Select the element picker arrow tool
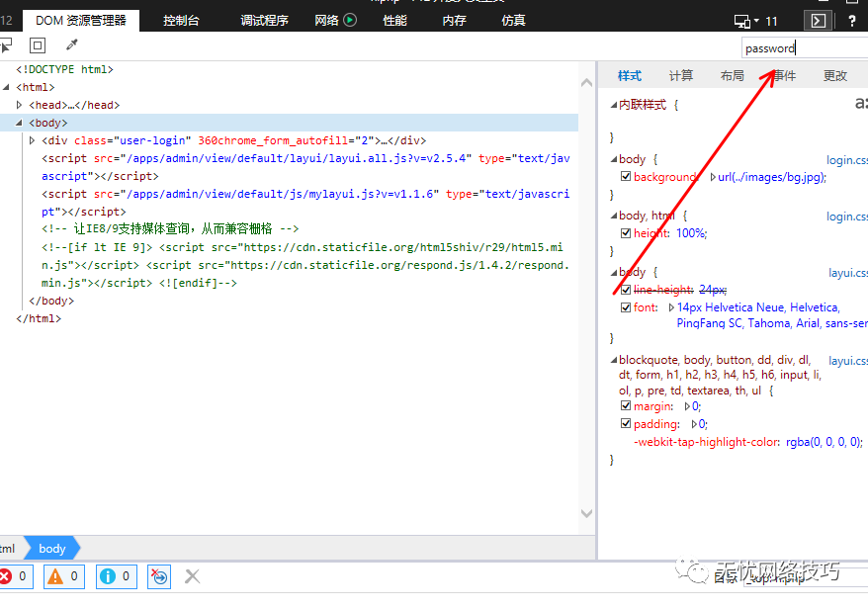868x609 pixels. coord(6,45)
